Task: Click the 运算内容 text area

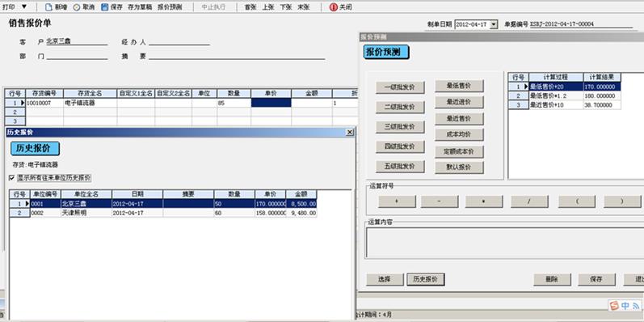Action: (505, 242)
